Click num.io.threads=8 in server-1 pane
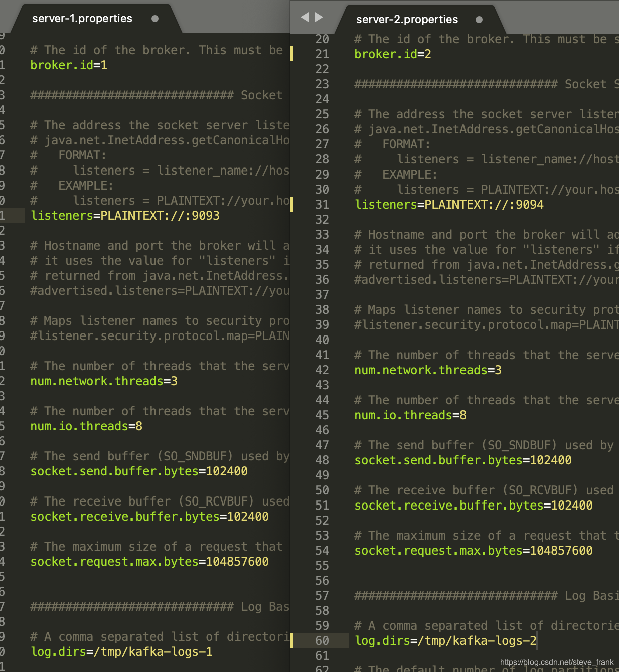This screenshot has width=619, height=672. [x=86, y=426]
